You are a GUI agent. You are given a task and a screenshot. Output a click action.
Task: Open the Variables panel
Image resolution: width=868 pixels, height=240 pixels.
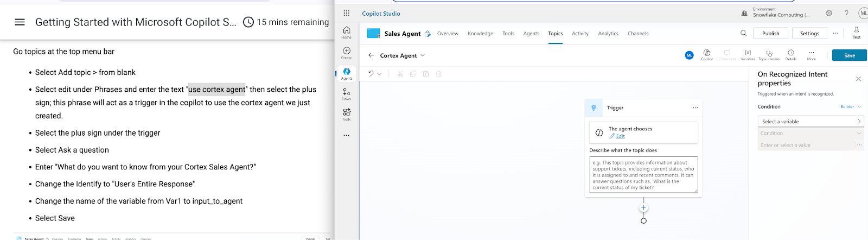click(x=748, y=55)
